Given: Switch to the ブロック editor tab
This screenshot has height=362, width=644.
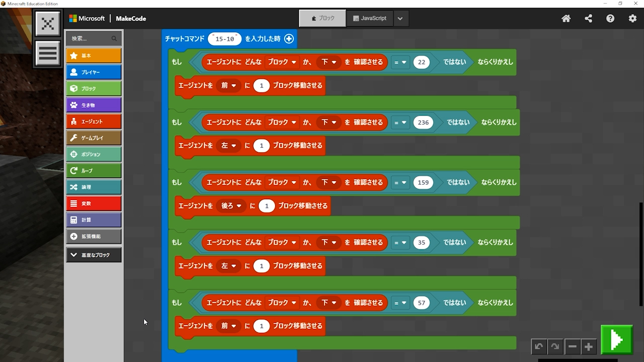Looking at the screenshot, I should [x=323, y=18].
